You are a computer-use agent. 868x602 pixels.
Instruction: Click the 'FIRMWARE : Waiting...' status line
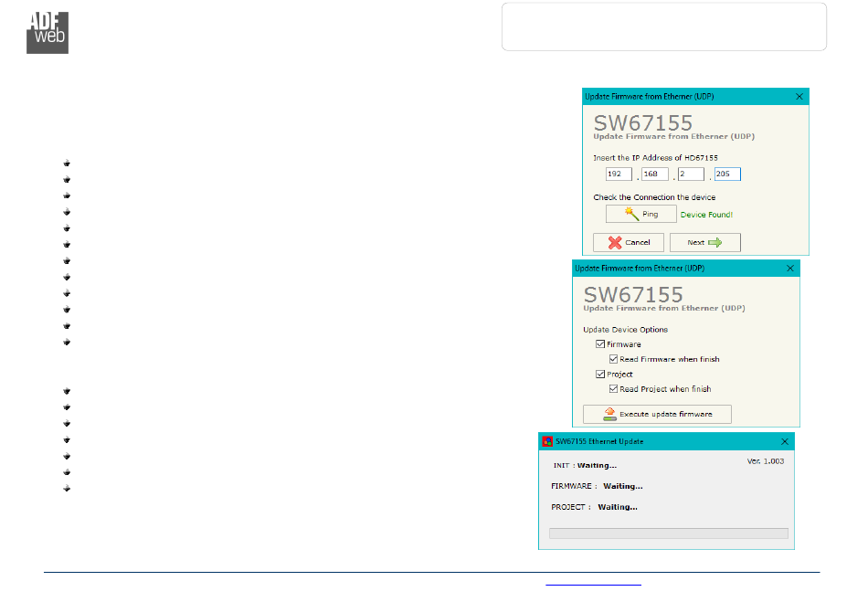[597, 486]
